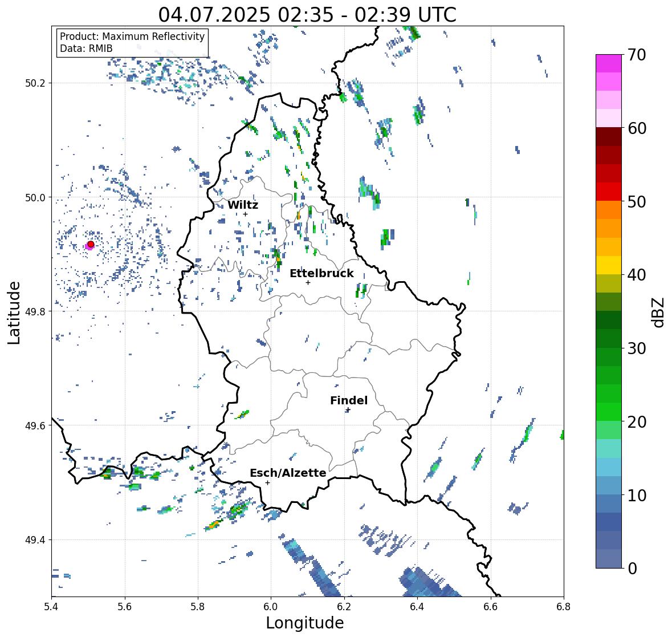Click the longitude tick label 5.4
672x637 pixels.
(x=51, y=607)
